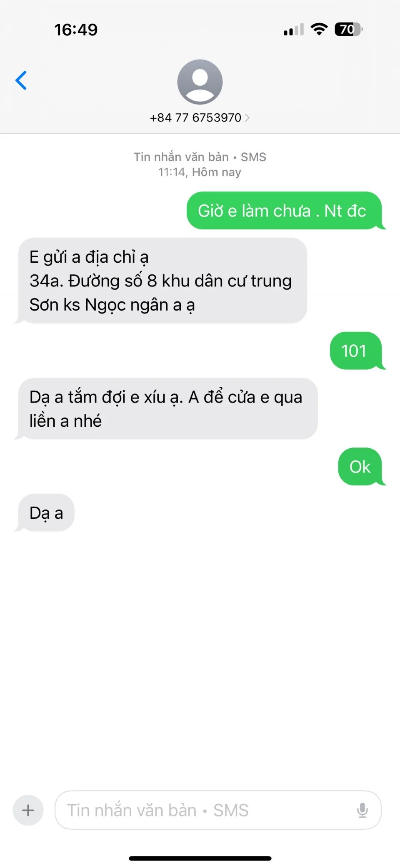Tap the last 'Dạ a' reply bubble
Screen dimensions: 400x868
46,513
